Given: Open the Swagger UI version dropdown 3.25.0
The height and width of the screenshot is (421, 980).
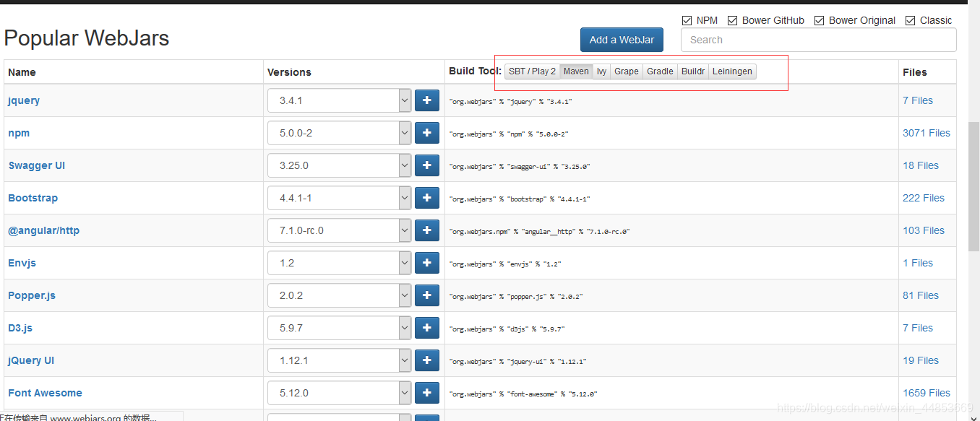Looking at the screenshot, I should tap(339, 165).
